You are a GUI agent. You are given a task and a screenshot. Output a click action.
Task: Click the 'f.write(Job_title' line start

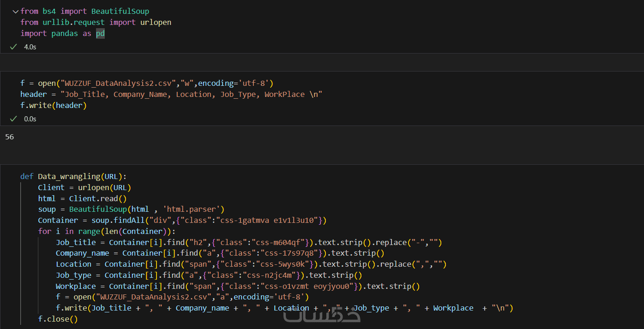[x=94, y=308]
